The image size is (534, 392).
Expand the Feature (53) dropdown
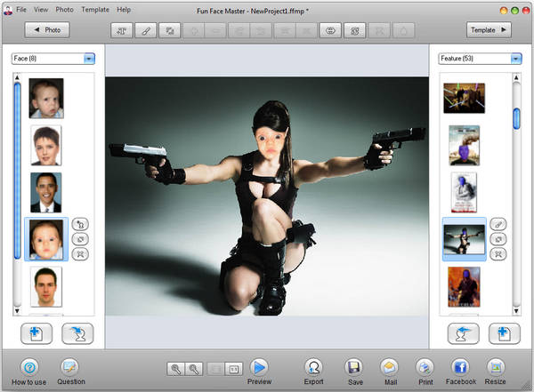pyautogui.click(x=516, y=59)
